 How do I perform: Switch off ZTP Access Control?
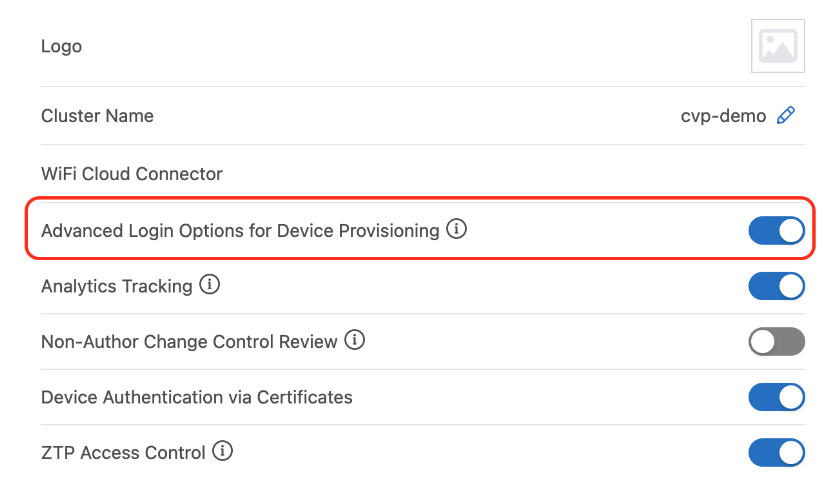point(776,453)
